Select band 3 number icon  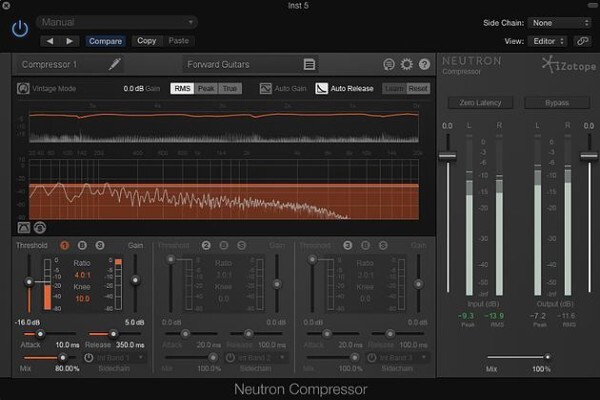(347, 245)
